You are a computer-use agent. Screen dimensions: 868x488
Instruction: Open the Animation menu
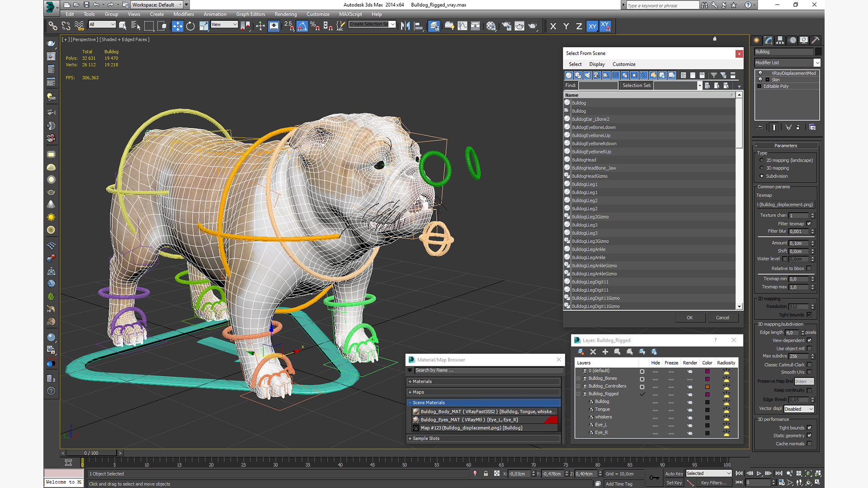tap(215, 14)
